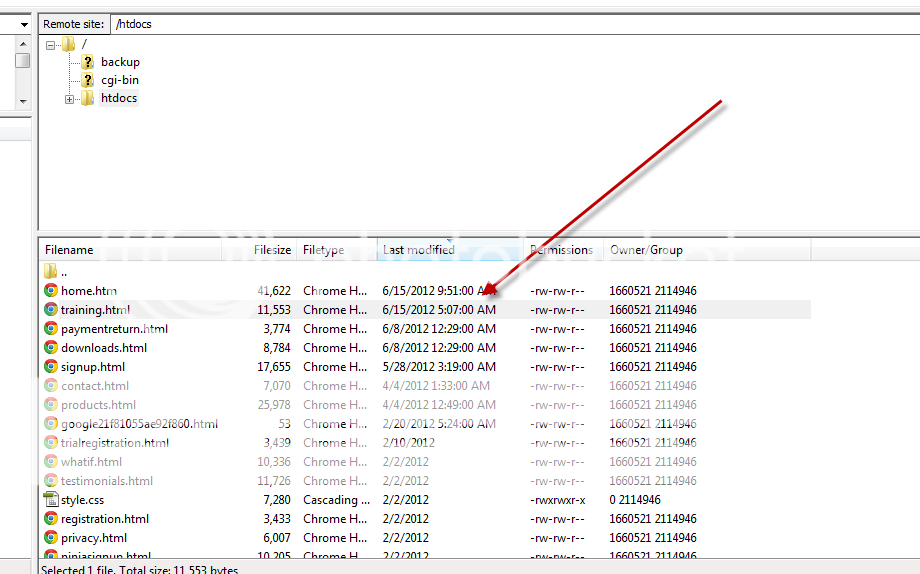The image size is (920, 574).
Task: Select the whatif.html file name
Action: tap(92, 461)
